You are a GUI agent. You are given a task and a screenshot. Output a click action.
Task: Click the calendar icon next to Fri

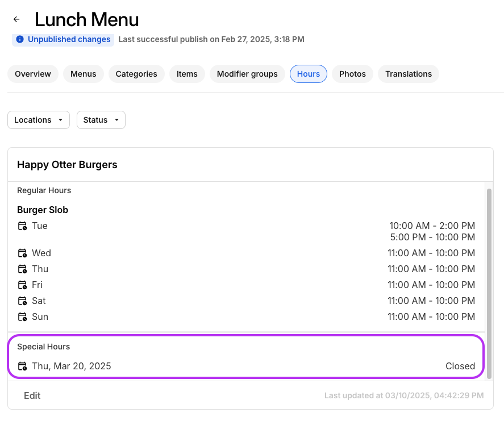pos(22,285)
